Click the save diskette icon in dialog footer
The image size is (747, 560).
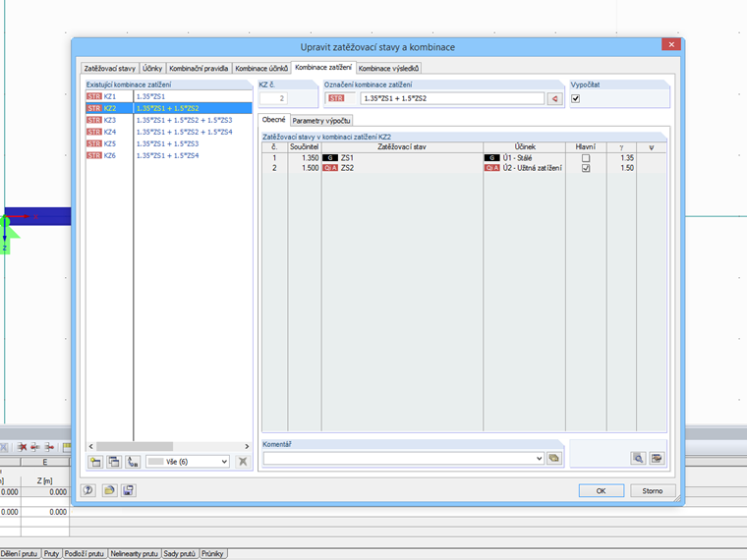(x=128, y=490)
